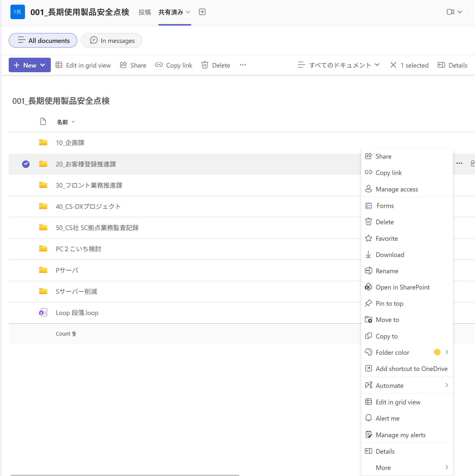Show more actions for 20_お客様登録推進課

pos(459,163)
